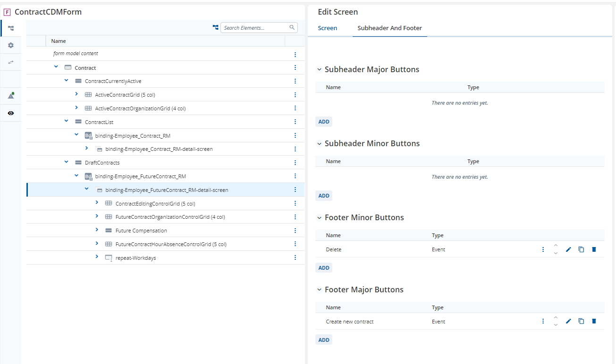
Task: Switch to the Screen tab
Action: coord(328,28)
